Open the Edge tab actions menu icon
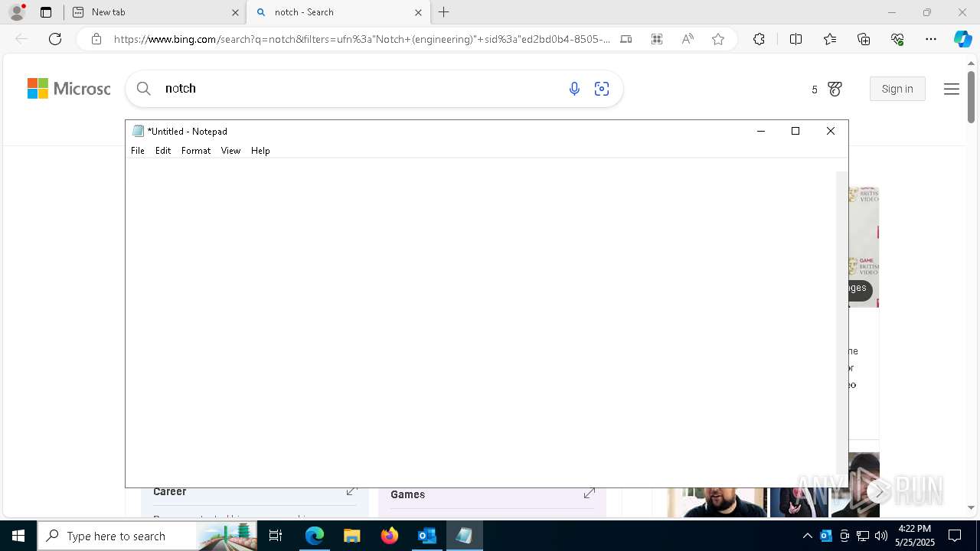Image resolution: width=980 pixels, height=551 pixels. tap(46, 12)
